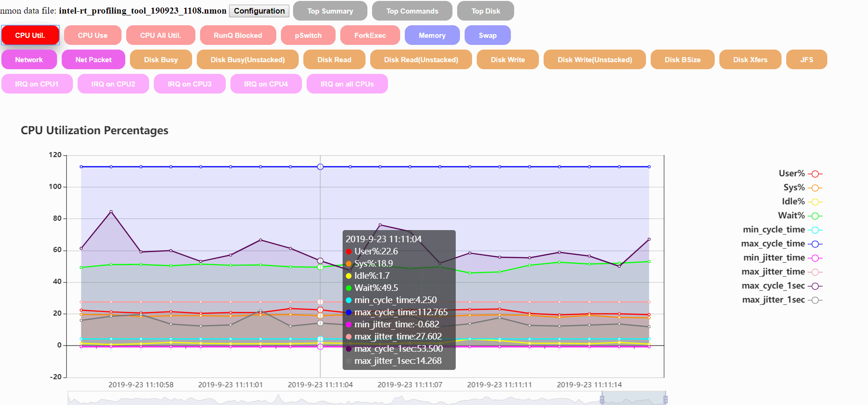868x405 pixels.
Task: View IRQ on CPU4 chart
Action: 266,84
